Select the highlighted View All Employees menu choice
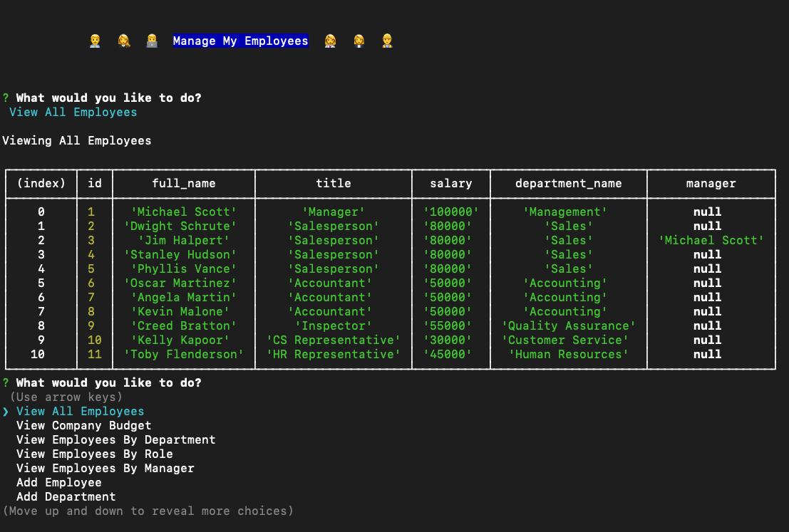 pos(80,412)
